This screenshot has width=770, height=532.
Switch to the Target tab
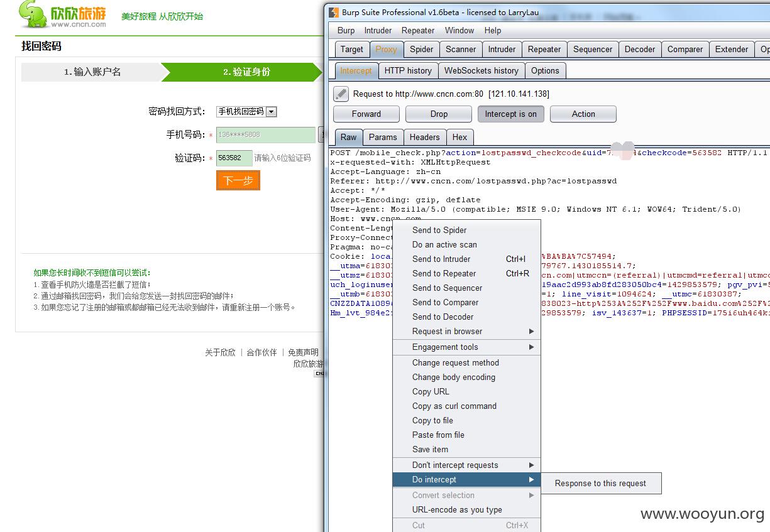pos(351,50)
